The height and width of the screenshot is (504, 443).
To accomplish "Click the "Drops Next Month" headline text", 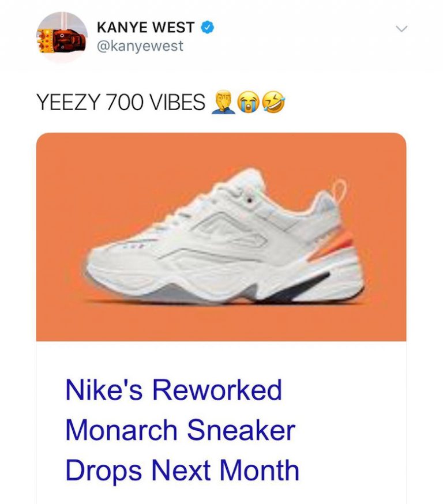I will [x=182, y=470].
